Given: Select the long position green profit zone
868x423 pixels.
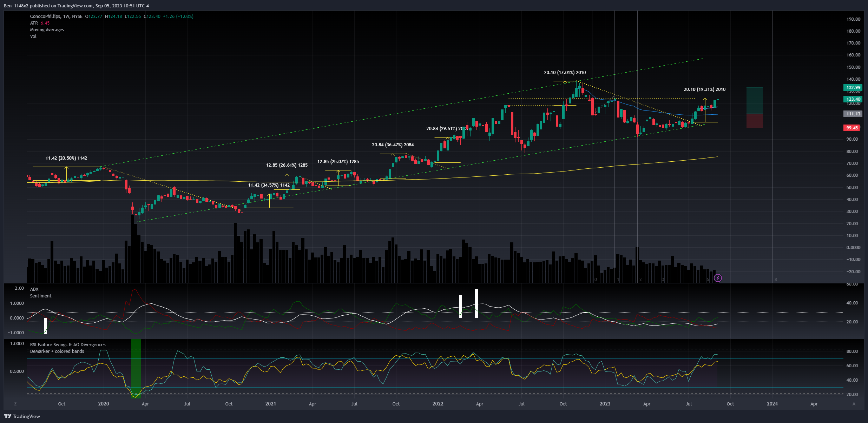Looking at the screenshot, I should (755, 101).
